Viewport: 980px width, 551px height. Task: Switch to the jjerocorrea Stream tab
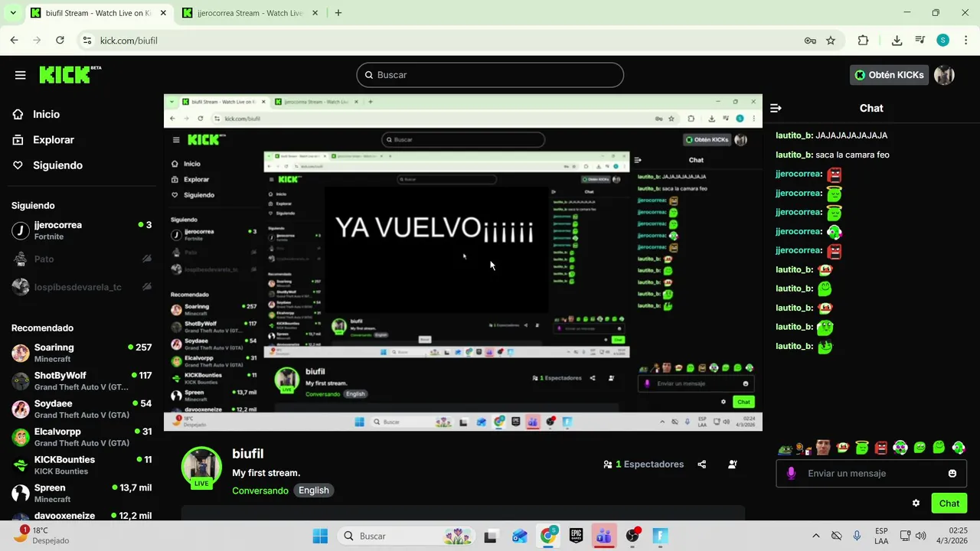click(x=250, y=13)
